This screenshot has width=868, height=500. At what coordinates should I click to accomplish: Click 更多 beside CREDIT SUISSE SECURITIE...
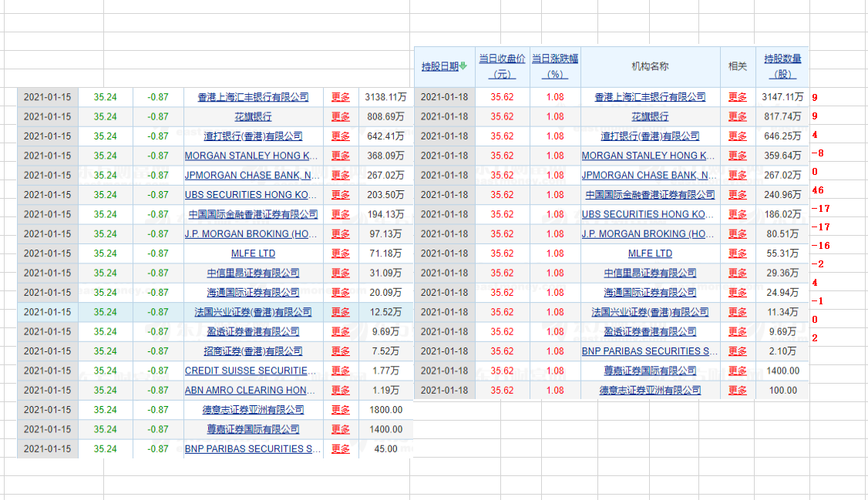tap(341, 371)
